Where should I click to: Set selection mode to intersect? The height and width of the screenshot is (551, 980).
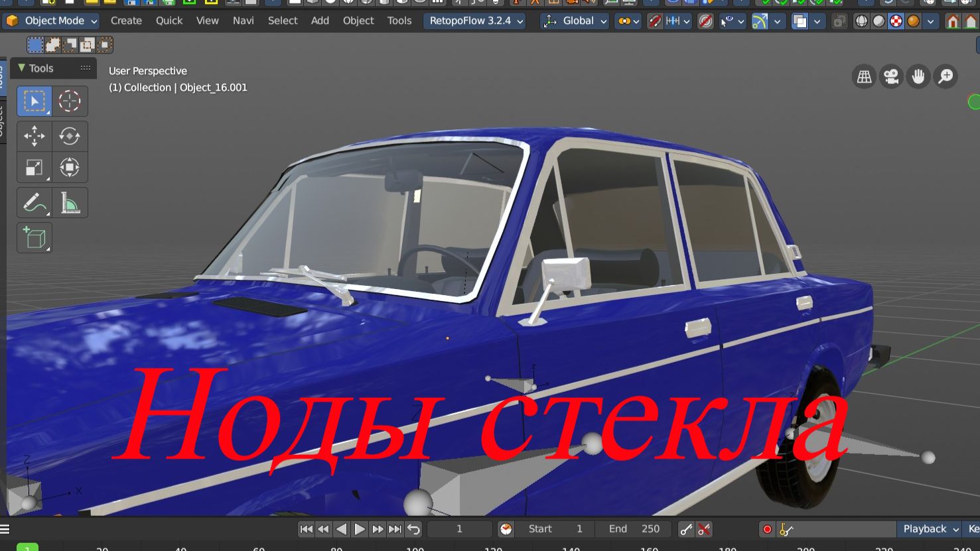(x=105, y=45)
